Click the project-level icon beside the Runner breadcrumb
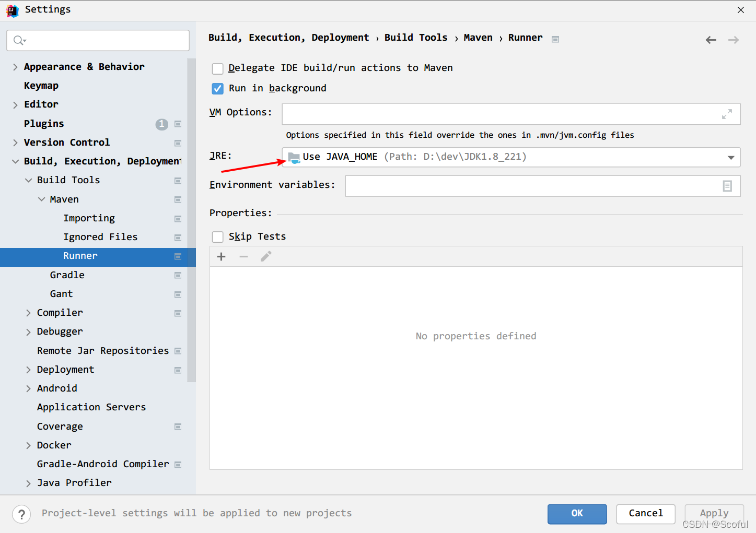The height and width of the screenshot is (533, 756). click(x=555, y=39)
